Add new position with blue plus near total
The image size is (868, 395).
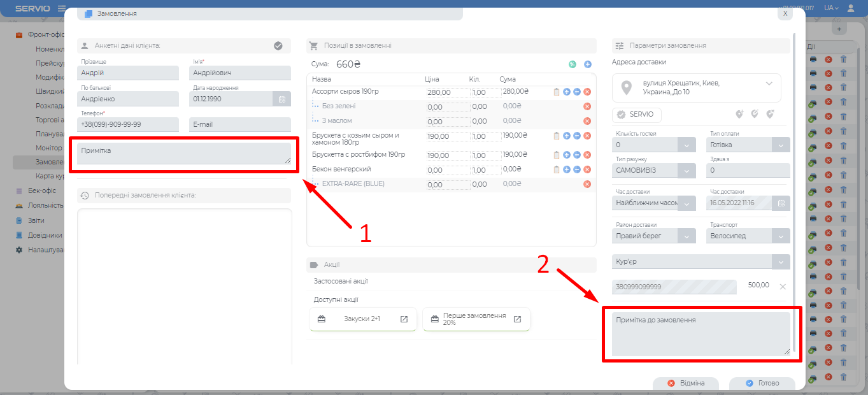click(587, 64)
